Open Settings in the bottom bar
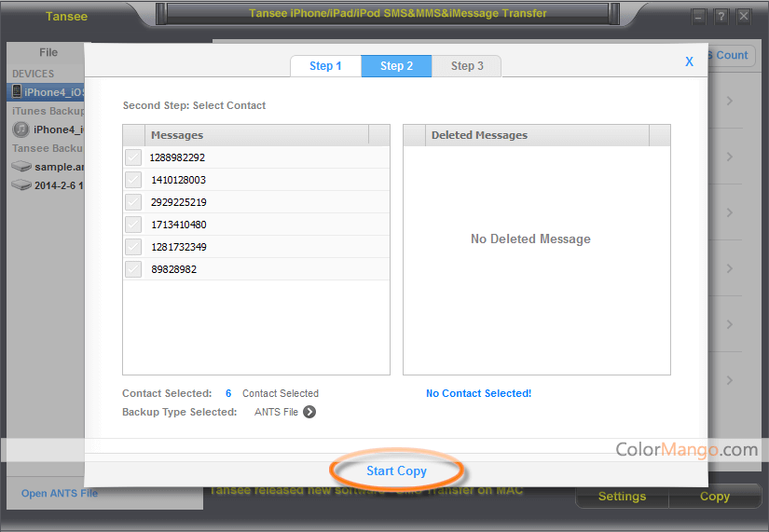 coord(622,496)
